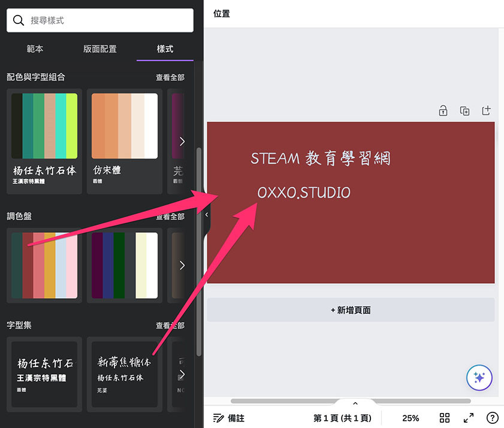Focus the 搜尋樣式 search field
The width and height of the screenshot is (504, 428).
point(100,20)
